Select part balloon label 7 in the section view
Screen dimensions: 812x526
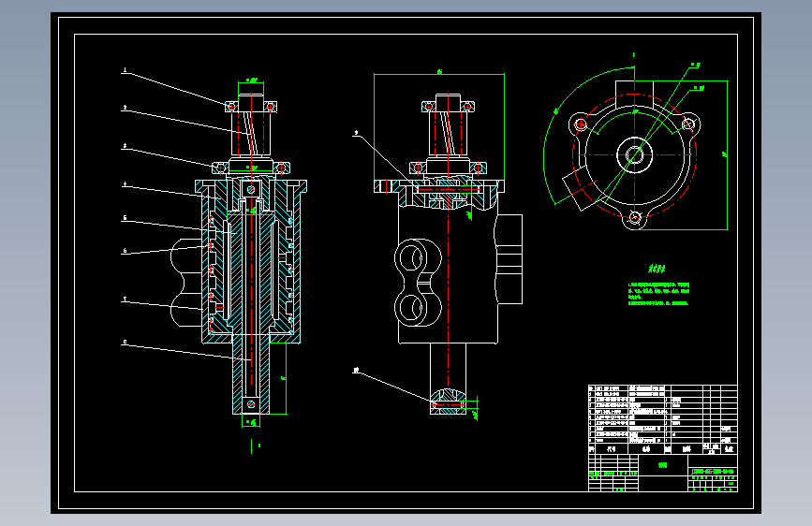(x=125, y=300)
